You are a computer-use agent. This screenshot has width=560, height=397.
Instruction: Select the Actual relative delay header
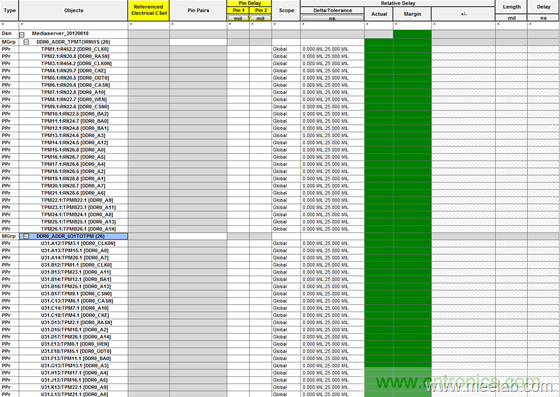pos(379,14)
